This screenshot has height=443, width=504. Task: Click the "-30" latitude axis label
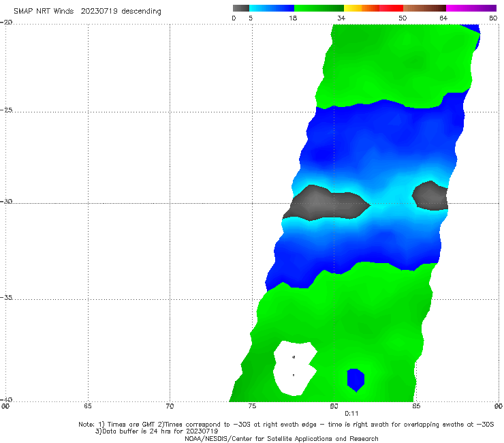click(x=6, y=201)
